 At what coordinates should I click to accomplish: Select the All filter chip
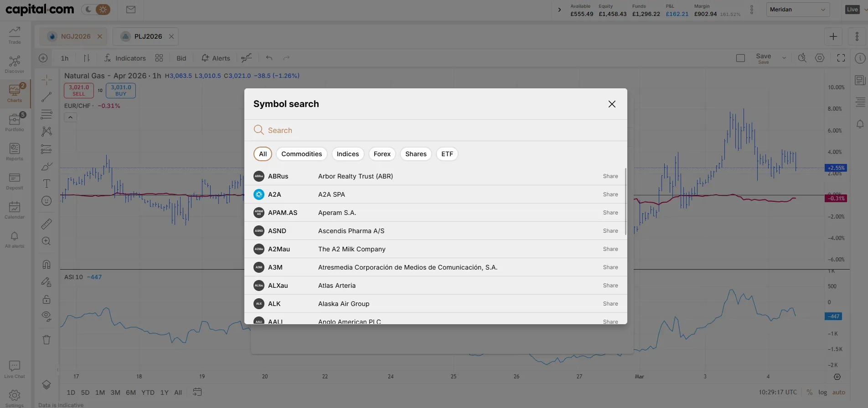click(263, 154)
